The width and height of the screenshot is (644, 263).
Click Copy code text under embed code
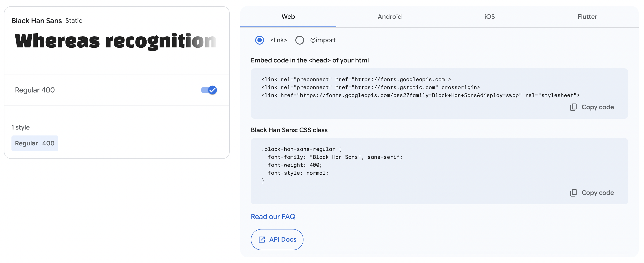tap(597, 107)
